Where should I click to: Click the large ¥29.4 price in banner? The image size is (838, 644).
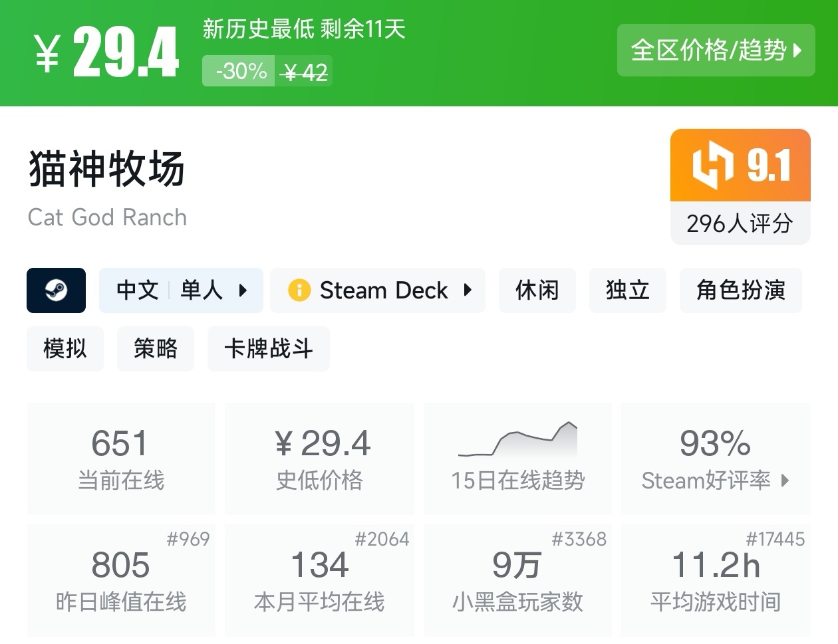pos(107,53)
